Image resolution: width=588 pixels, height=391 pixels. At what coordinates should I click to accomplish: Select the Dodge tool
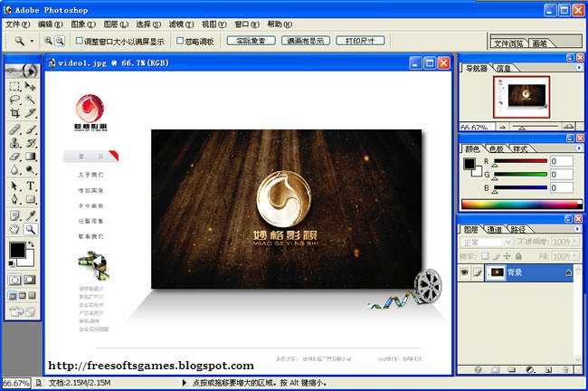click(x=31, y=170)
